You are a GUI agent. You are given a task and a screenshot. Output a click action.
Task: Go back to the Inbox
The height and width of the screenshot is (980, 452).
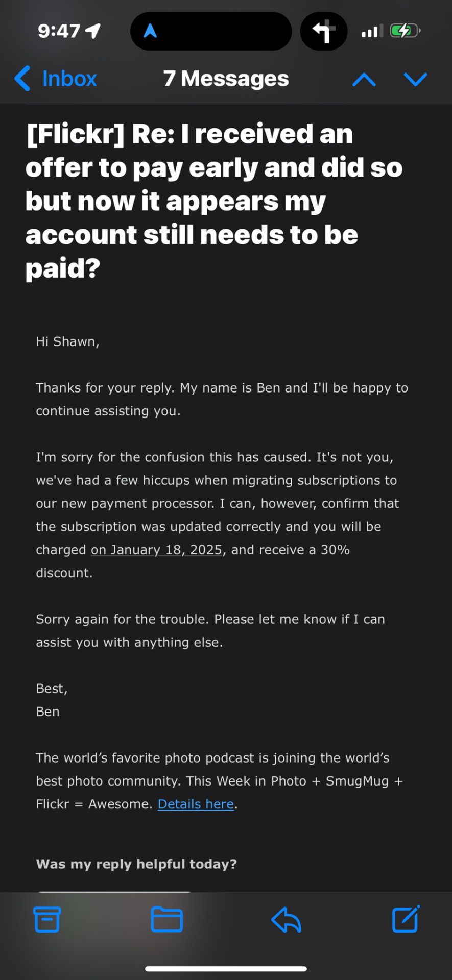(56, 79)
